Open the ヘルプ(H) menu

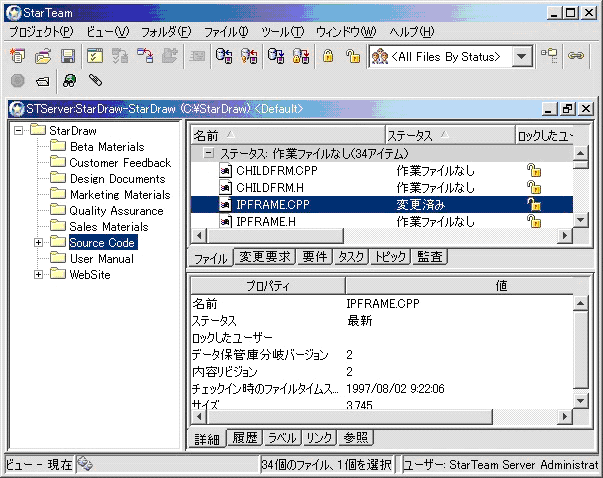coord(411,32)
